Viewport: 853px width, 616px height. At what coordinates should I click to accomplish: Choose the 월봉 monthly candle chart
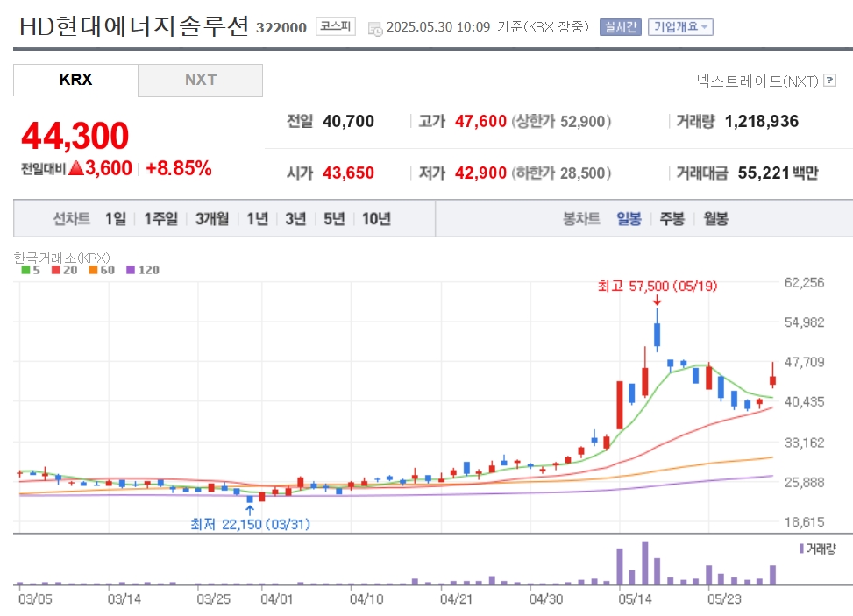[715, 219]
